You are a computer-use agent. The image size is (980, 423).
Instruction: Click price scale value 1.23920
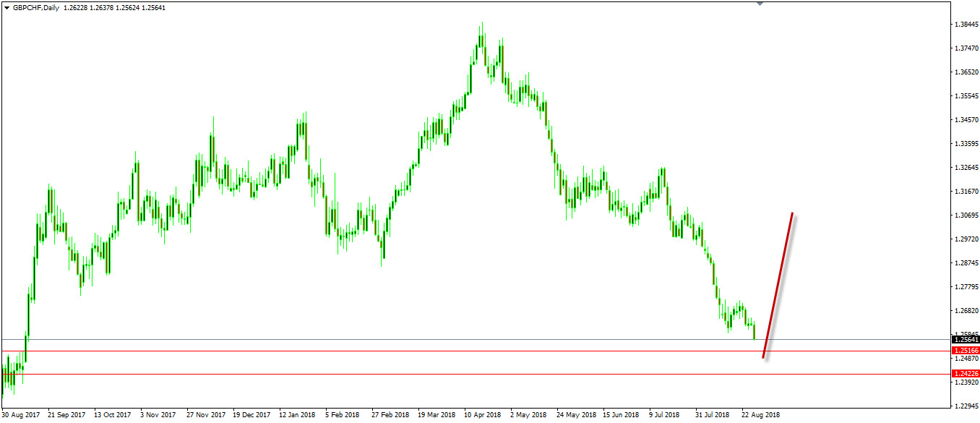click(x=966, y=383)
